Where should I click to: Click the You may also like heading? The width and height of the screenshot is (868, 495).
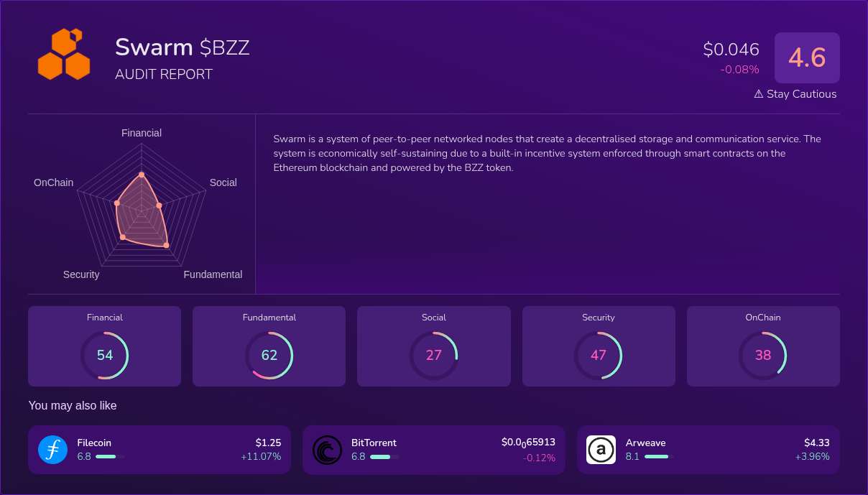click(73, 406)
